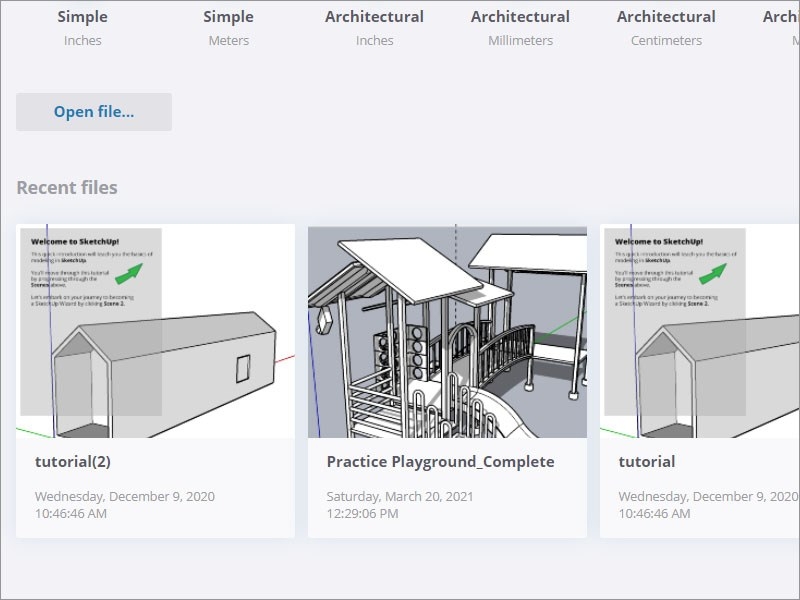Screen dimensions: 800x600
Task: Click the Inches label under Simple
Action: pos(83,40)
